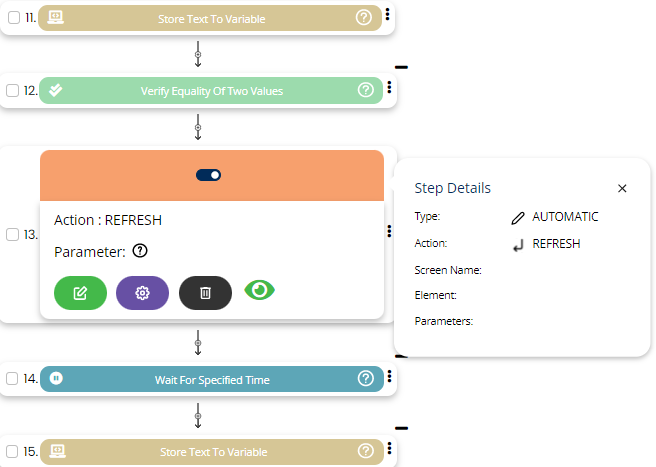Expand the Wait For Specified Time step
Image resolution: width=656 pixels, height=467 pixels.
click(x=211, y=380)
